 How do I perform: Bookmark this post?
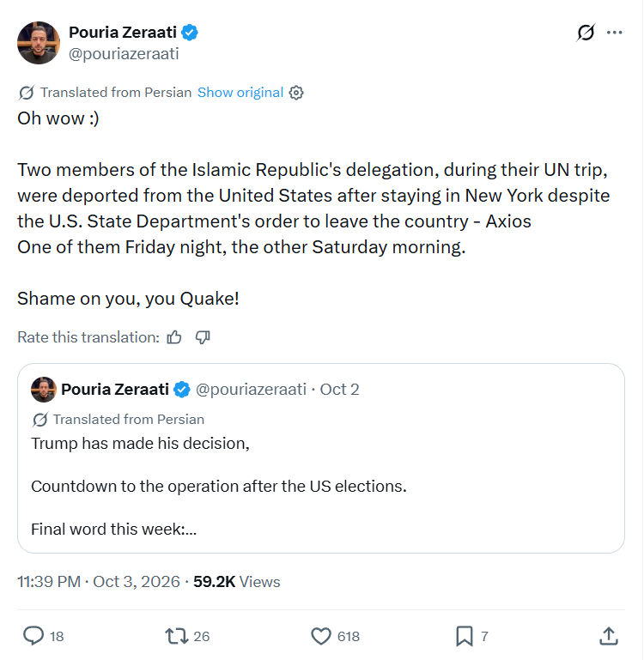pos(465,636)
